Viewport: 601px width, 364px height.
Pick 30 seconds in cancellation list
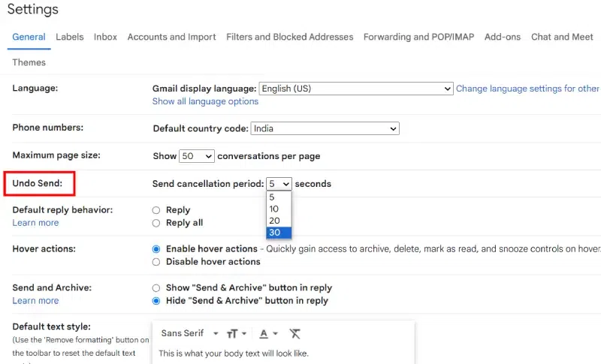point(278,233)
